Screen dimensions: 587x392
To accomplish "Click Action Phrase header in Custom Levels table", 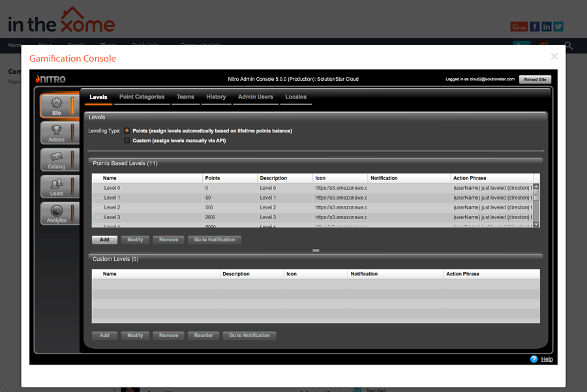I will [492, 274].
